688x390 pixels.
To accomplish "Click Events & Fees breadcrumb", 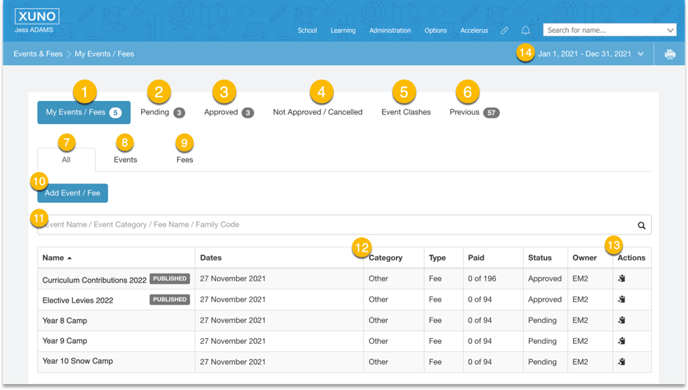I will (x=38, y=54).
